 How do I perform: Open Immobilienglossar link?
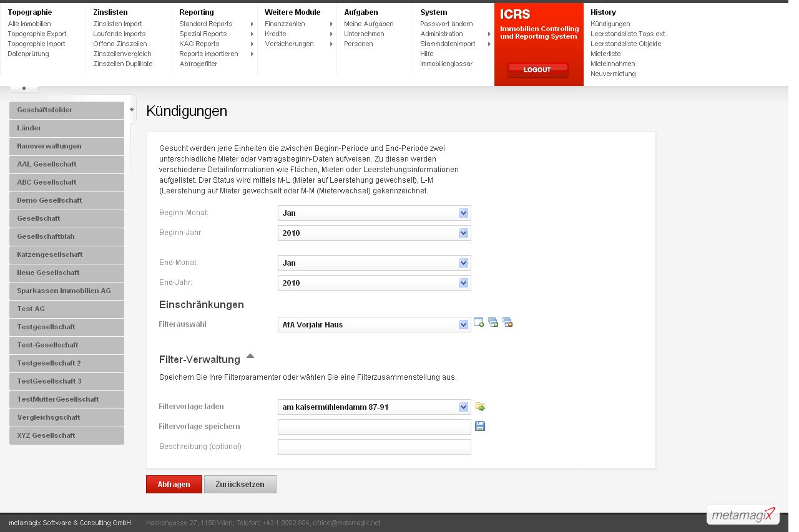coord(446,64)
